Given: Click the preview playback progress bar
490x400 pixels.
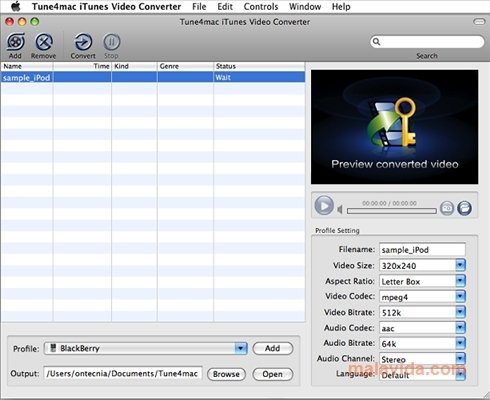Looking at the screenshot, I should (392, 211).
